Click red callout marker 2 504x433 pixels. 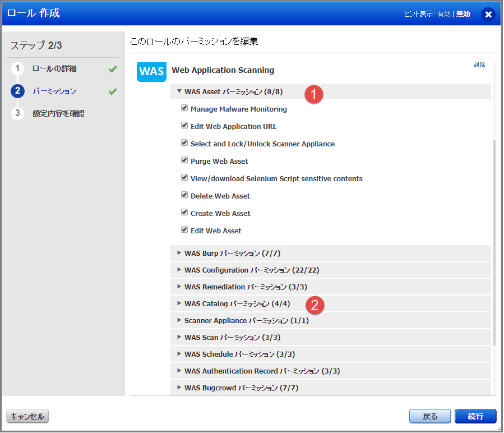tap(315, 305)
